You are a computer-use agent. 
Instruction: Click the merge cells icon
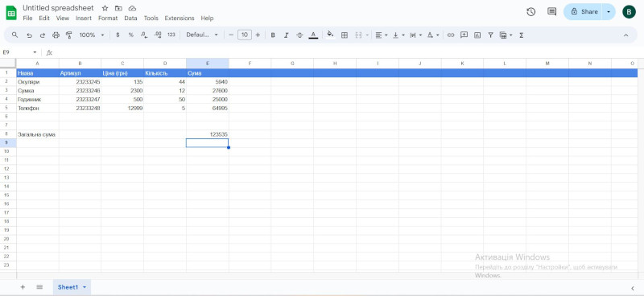coord(358,35)
